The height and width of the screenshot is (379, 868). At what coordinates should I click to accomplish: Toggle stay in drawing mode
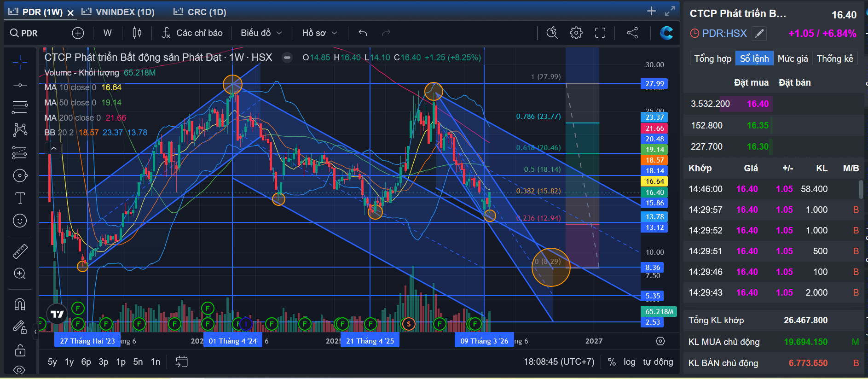pos(20,327)
